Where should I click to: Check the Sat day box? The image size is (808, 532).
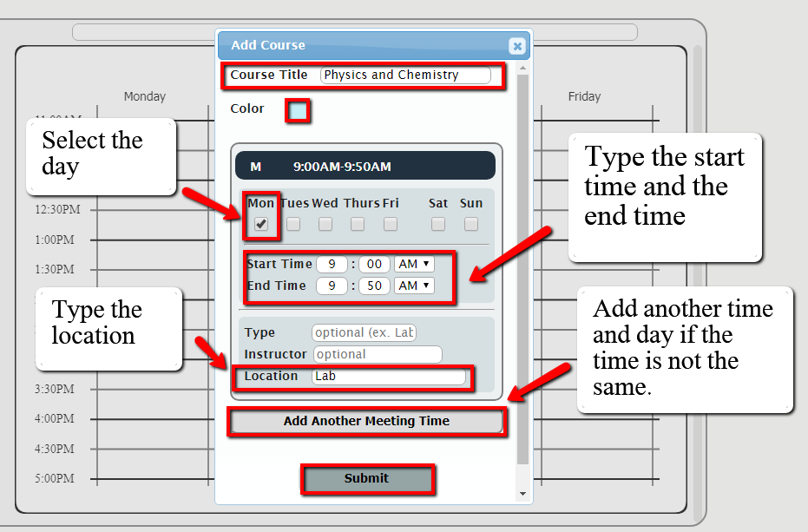tap(437, 224)
